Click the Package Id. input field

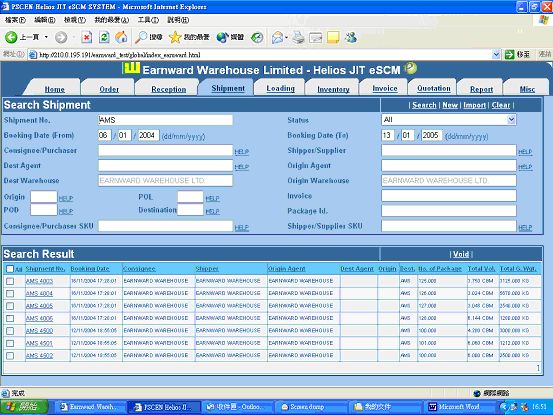(x=449, y=211)
